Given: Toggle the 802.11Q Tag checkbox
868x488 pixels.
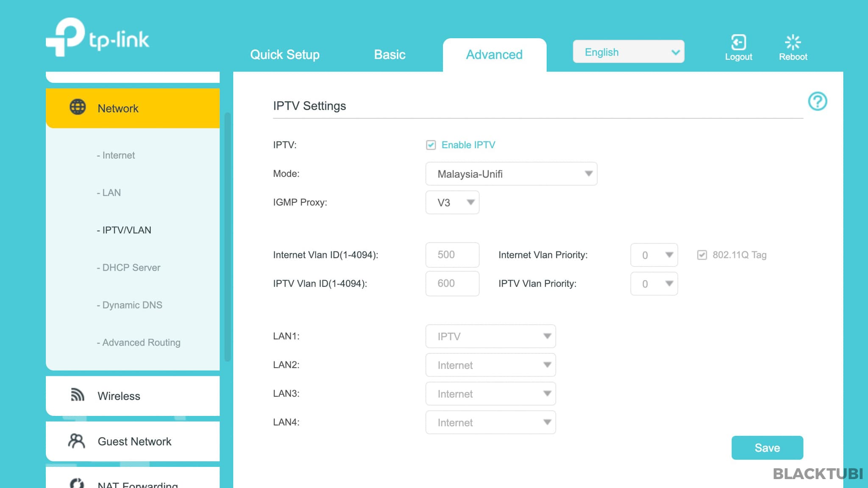Looking at the screenshot, I should (x=702, y=255).
